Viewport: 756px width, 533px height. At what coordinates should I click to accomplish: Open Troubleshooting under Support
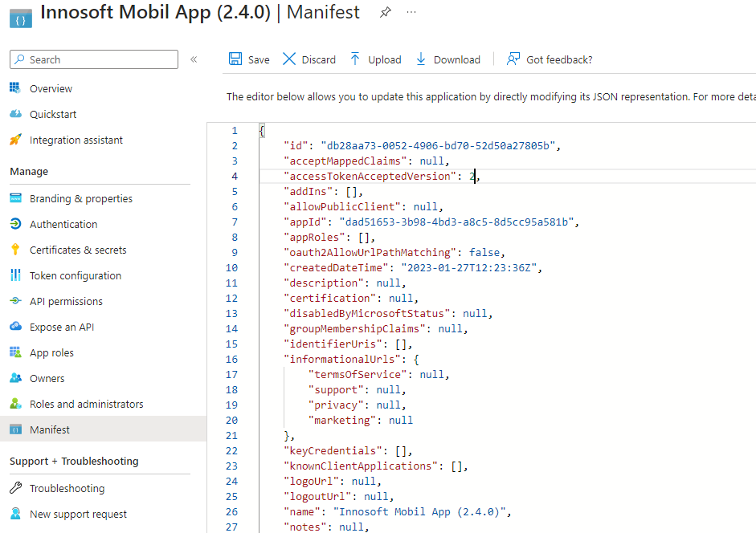click(x=67, y=488)
